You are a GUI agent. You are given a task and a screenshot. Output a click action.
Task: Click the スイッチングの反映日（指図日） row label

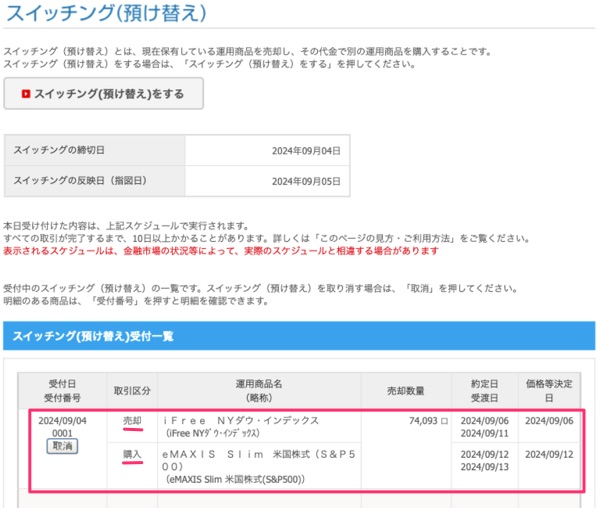(x=80, y=181)
